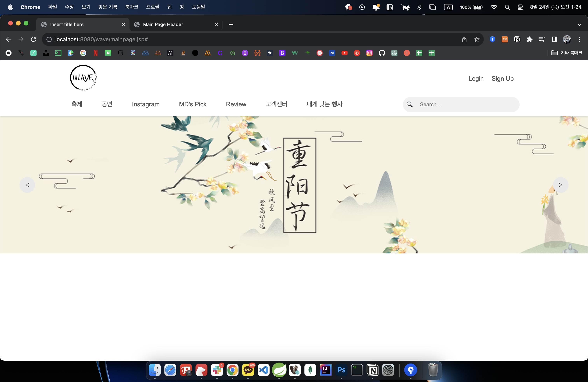
Task: Click the Search... input field
Action: (467, 104)
